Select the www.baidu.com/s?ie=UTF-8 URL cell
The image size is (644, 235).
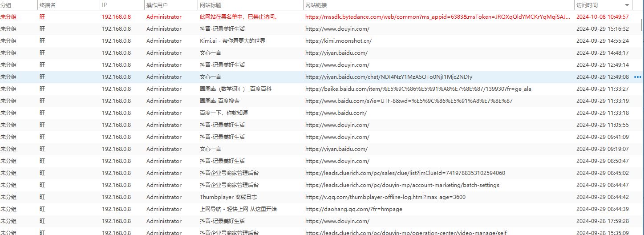tap(409, 101)
